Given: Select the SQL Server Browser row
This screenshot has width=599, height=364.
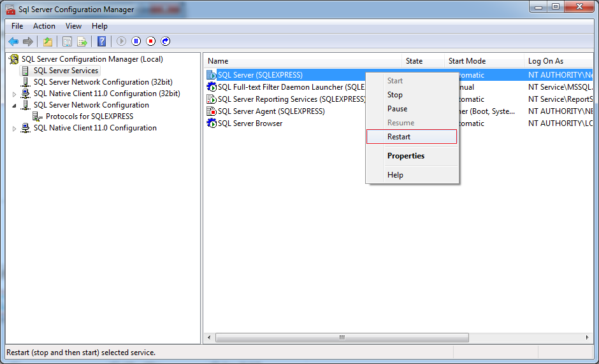Looking at the screenshot, I should click(x=250, y=123).
